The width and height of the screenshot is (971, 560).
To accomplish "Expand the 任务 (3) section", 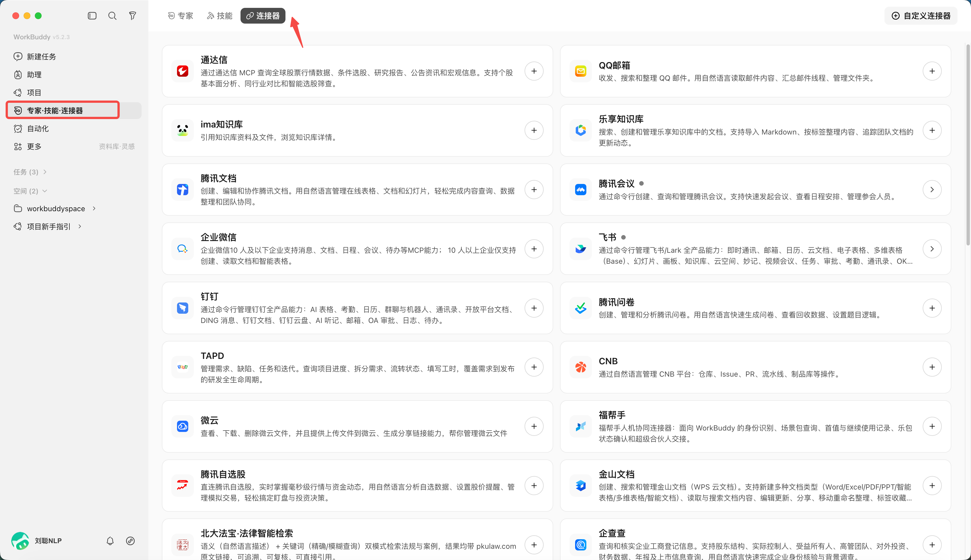I will (30, 172).
